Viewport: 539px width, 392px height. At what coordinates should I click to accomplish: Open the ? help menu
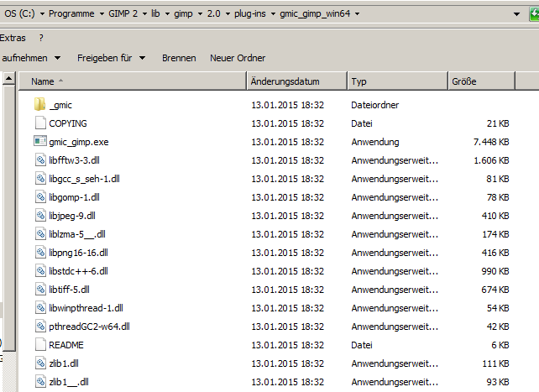[41, 38]
